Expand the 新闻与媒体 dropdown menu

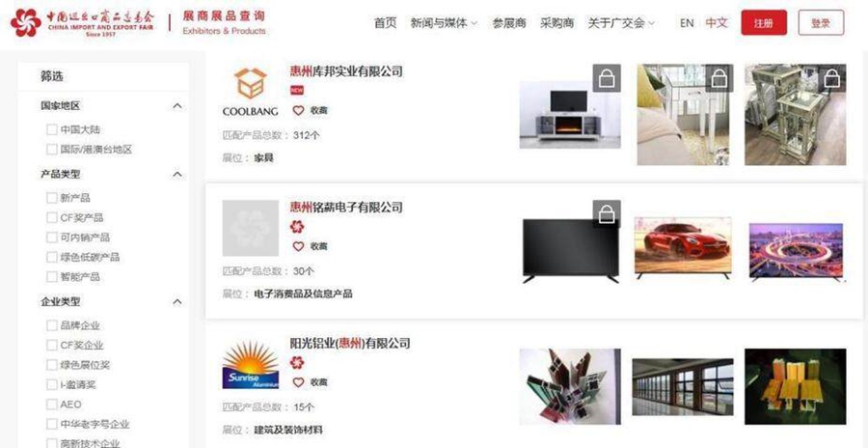pyautogui.click(x=444, y=23)
